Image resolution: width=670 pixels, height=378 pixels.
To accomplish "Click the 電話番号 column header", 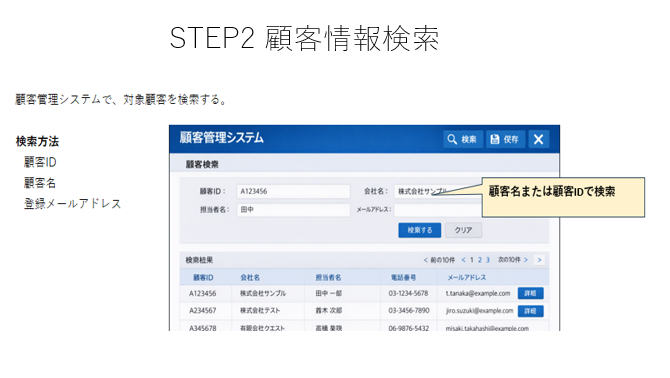I will [x=403, y=278].
